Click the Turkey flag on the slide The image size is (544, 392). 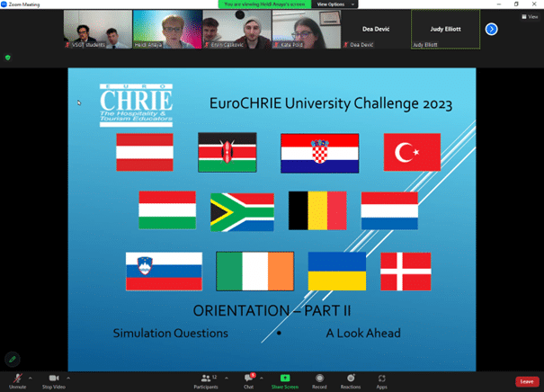pyautogui.click(x=412, y=152)
